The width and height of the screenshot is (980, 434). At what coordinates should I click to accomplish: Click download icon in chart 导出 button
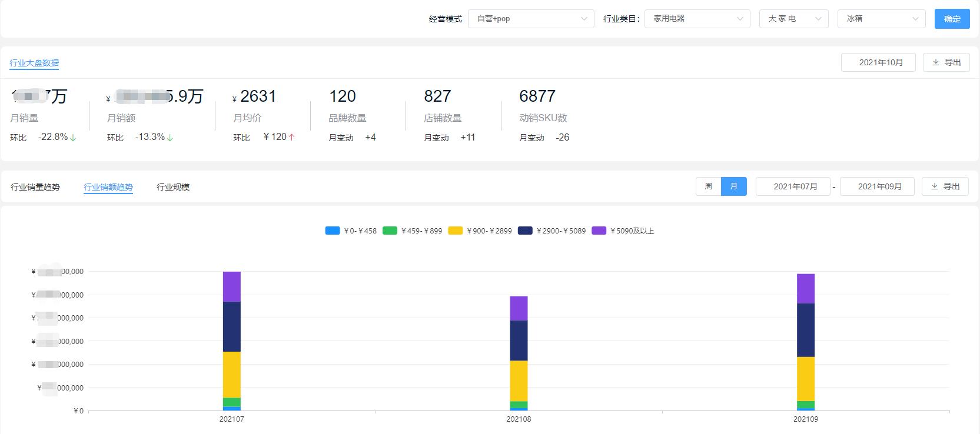(934, 186)
